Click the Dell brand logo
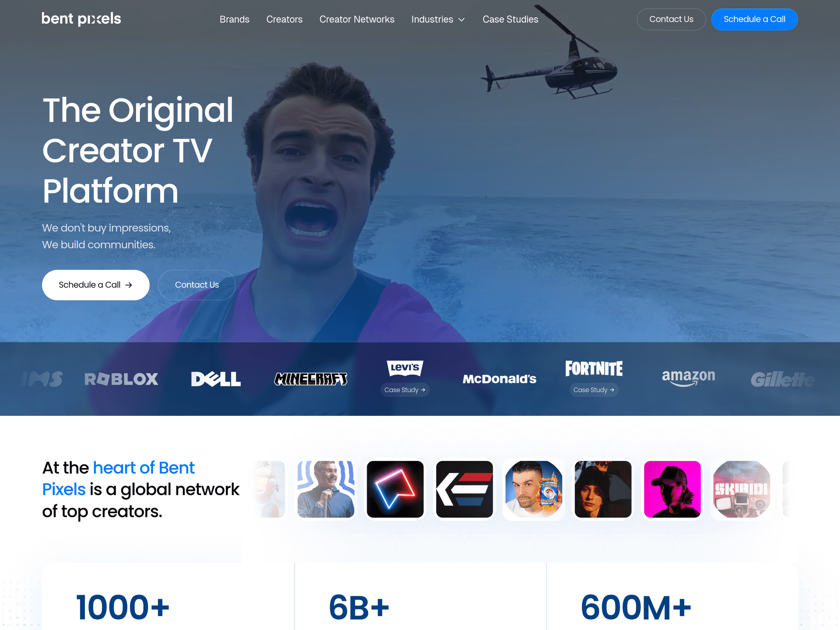The width and height of the screenshot is (840, 630). [x=216, y=379]
